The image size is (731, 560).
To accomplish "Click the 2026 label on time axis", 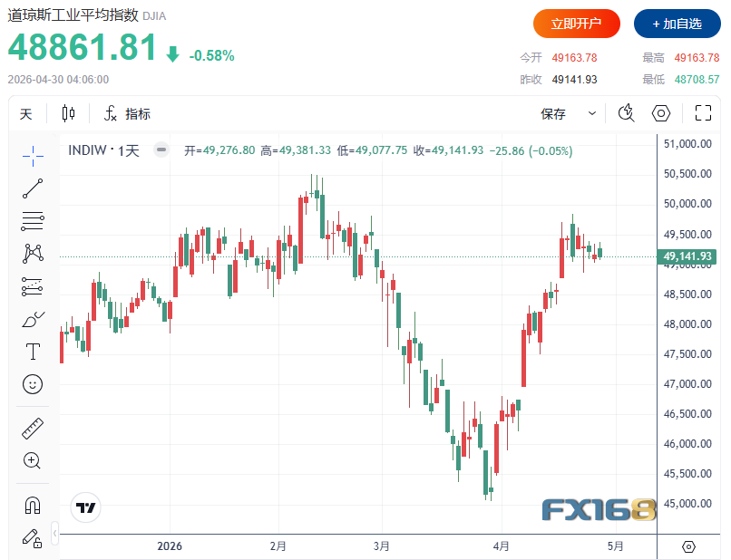I will (170, 546).
